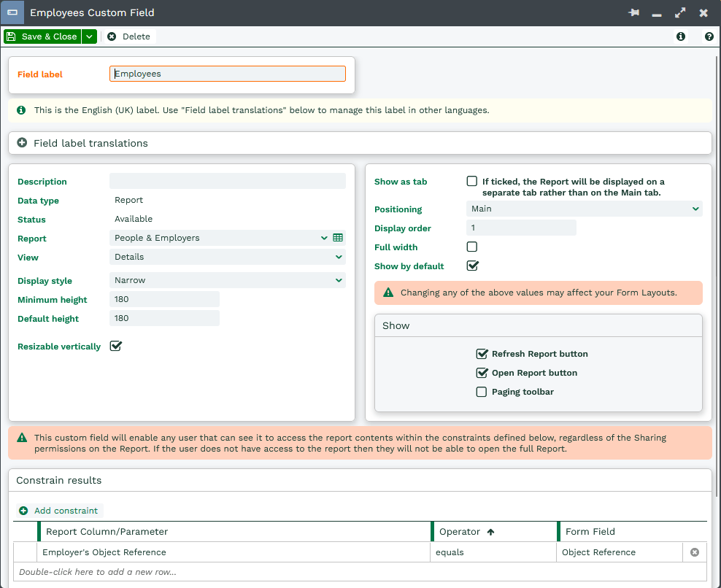
Task: Click the pin window icon in title bar
Action: [633, 13]
